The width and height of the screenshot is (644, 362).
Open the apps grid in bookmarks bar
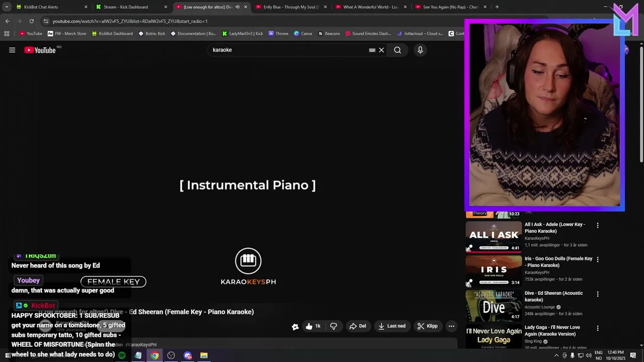(x=7, y=34)
